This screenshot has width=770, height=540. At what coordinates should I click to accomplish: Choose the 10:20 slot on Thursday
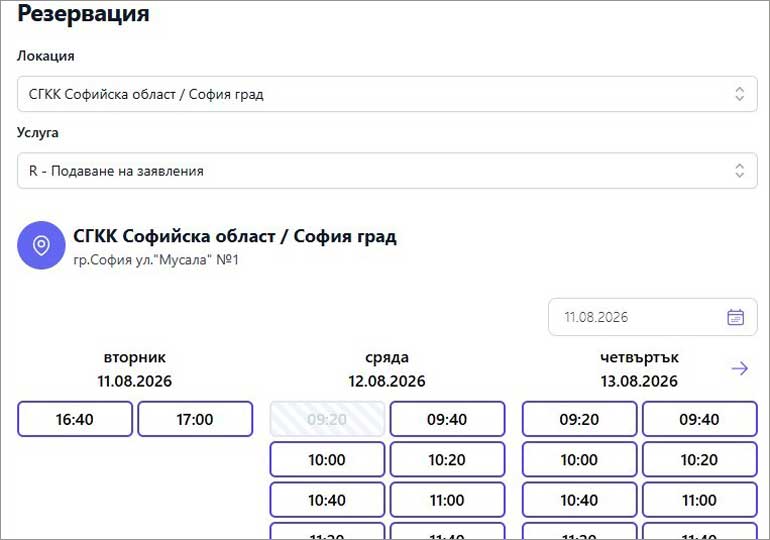tap(700, 459)
